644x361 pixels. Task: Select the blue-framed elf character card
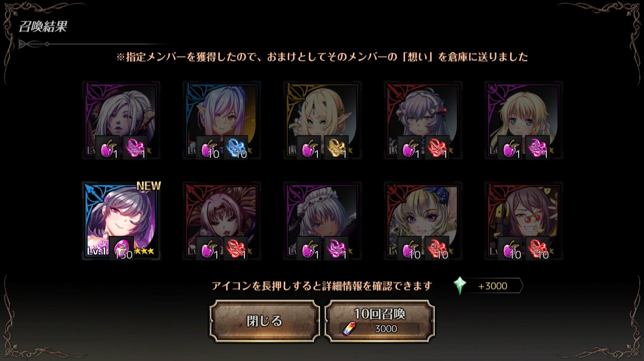221,121
